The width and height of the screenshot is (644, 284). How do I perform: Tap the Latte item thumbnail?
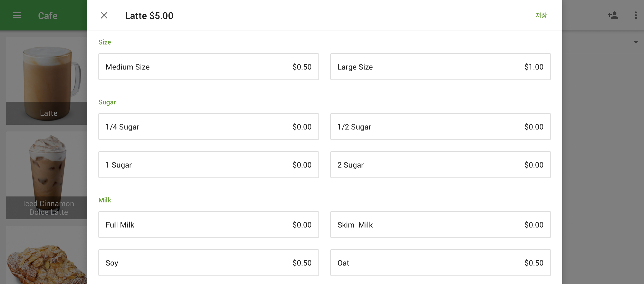47,81
